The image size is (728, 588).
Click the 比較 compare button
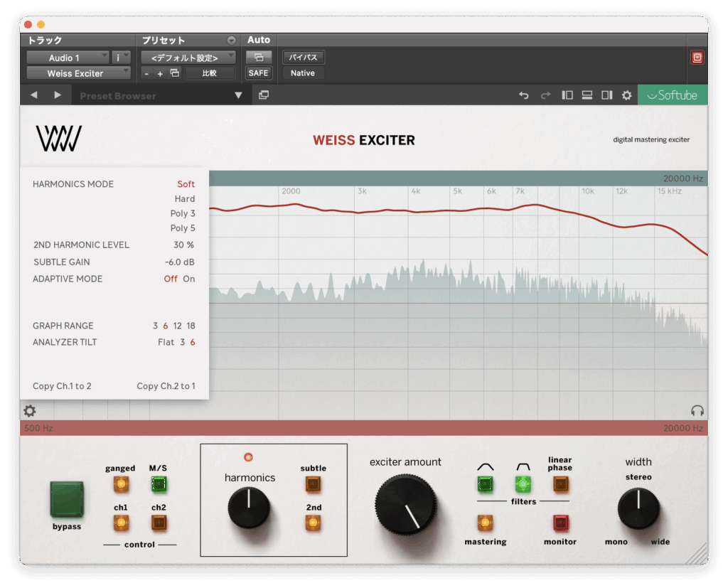210,73
